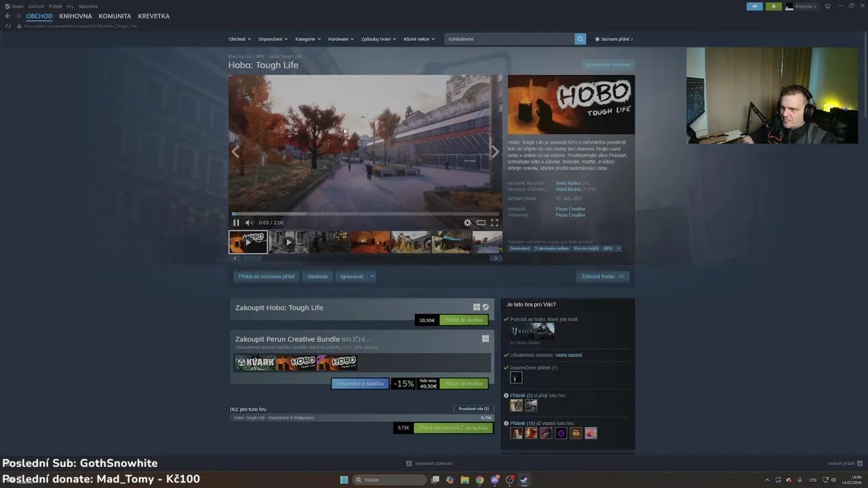868x488 pixels.
Task: Expand the Ignorovat options arrow
Action: click(x=372, y=277)
